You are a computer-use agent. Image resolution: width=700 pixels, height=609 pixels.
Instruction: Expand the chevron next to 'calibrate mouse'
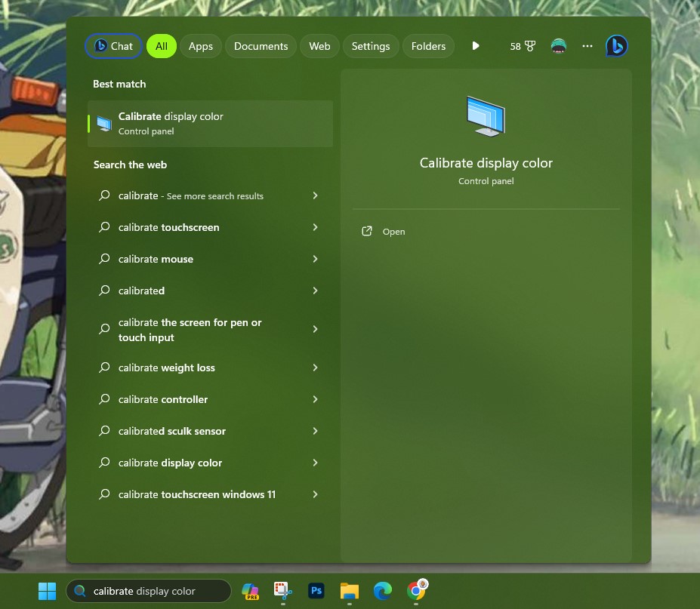[x=315, y=259]
